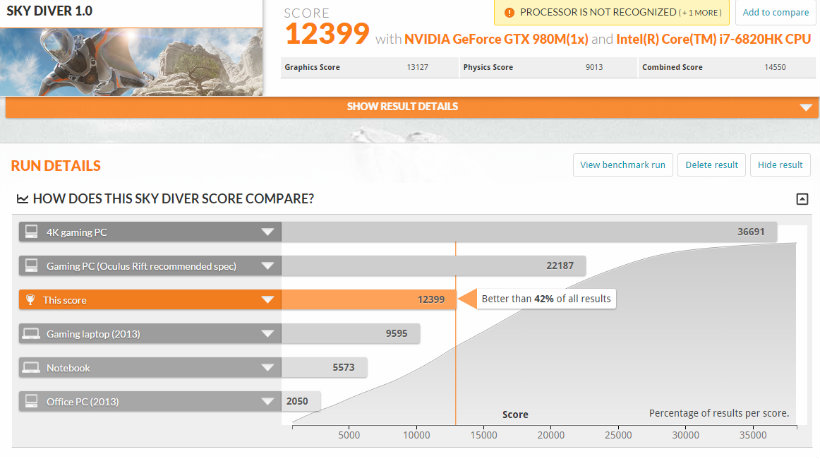
Task: Click the orange bar value 12399
Action: pyautogui.click(x=431, y=300)
